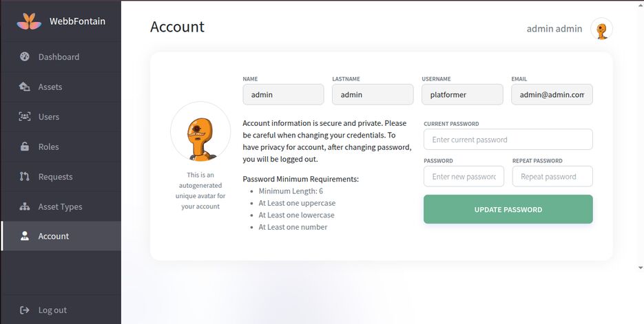Click the Assets sidebar icon

(x=25, y=87)
